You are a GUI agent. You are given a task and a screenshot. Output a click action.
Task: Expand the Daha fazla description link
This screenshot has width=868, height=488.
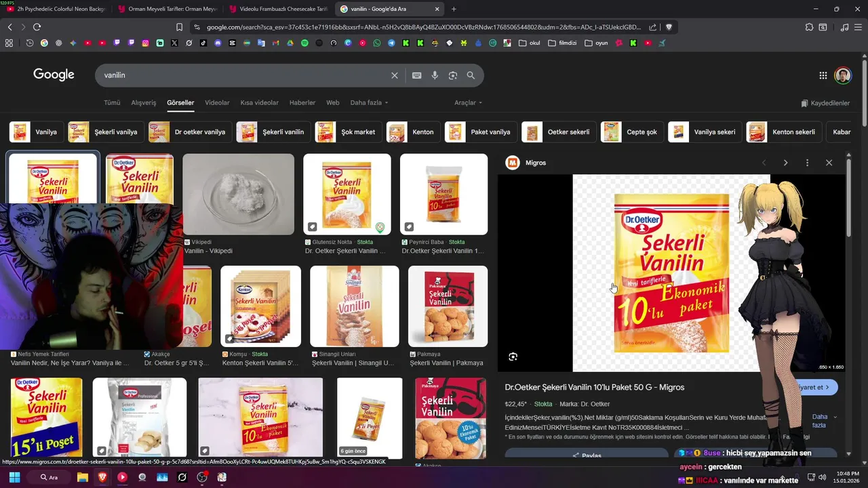point(824,421)
